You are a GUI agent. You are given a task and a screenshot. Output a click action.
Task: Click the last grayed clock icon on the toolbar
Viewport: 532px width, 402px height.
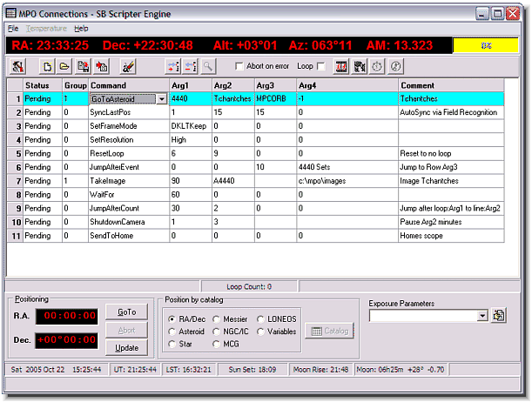[395, 66]
